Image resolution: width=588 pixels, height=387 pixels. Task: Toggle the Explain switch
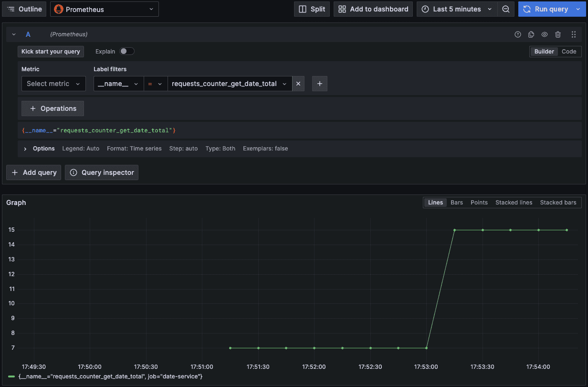click(x=126, y=51)
